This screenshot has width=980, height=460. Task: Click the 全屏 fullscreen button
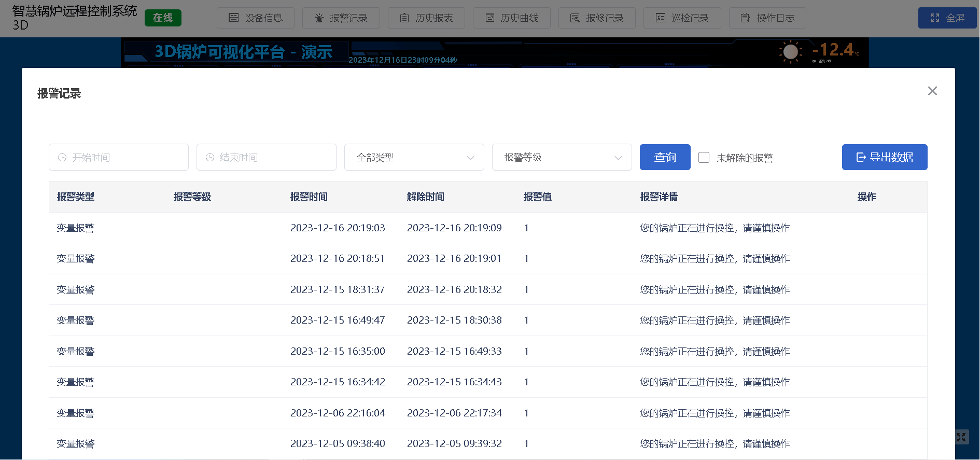(x=947, y=18)
